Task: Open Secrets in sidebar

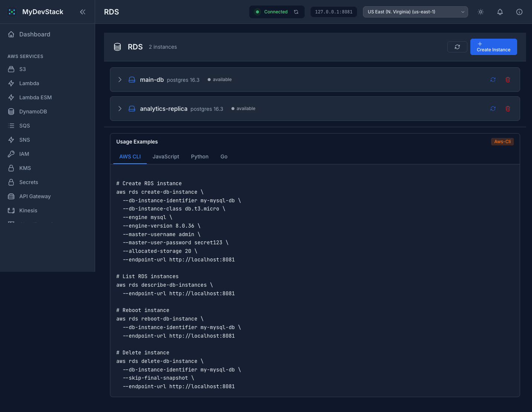Action: point(47,182)
